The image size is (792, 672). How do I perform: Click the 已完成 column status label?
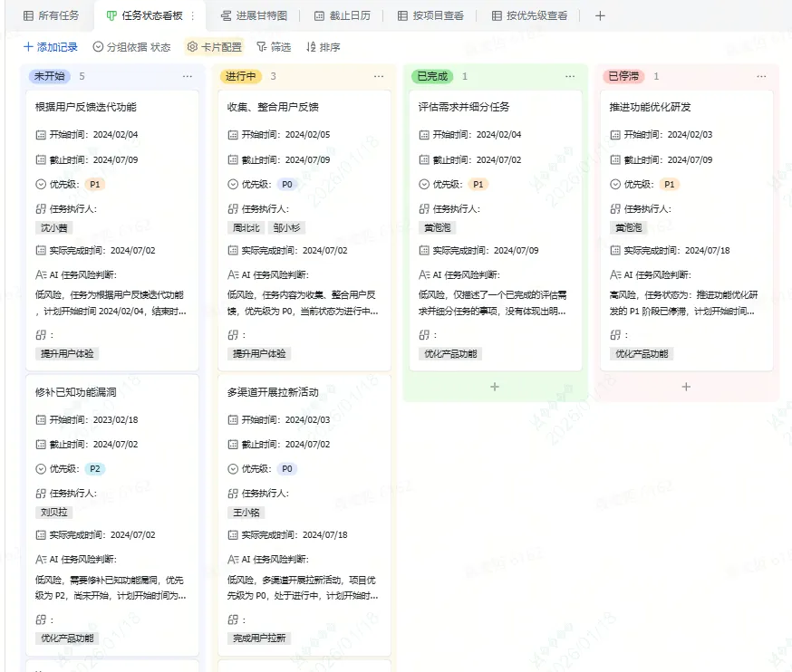click(x=432, y=76)
